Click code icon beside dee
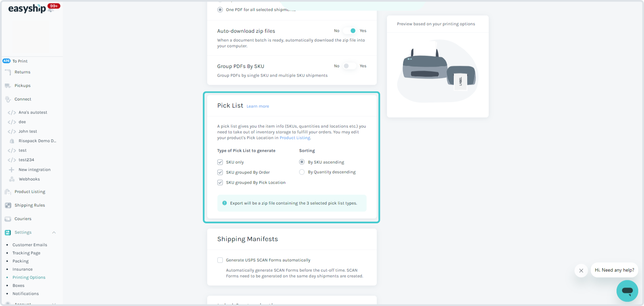 click(12, 122)
